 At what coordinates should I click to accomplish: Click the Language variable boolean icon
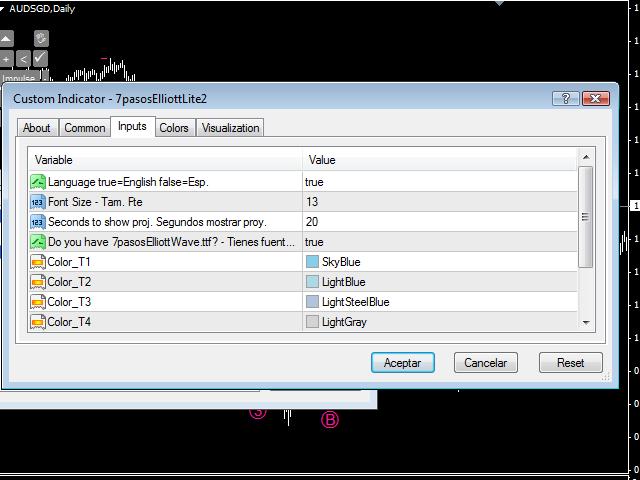tap(38, 182)
